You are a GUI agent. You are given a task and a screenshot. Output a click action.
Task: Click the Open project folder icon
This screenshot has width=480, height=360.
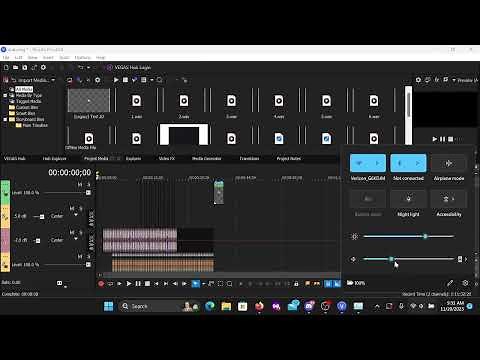tap(15, 67)
